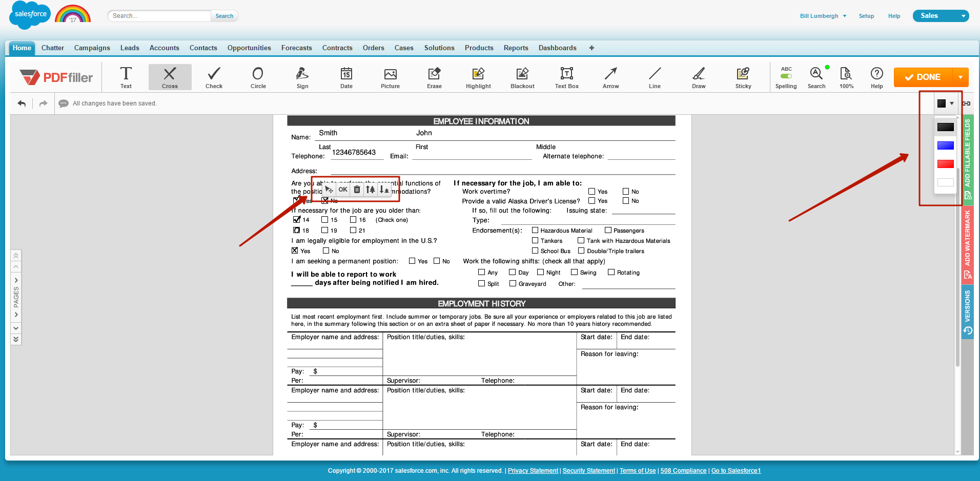980x481 pixels.
Task: Open the comments speech bubble icon
Action: [x=64, y=103]
